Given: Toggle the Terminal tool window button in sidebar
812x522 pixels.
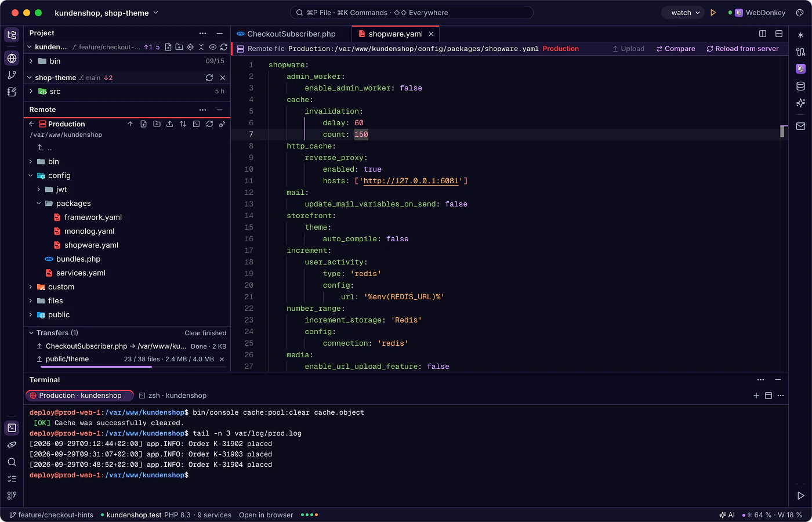Looking at the screenshot, I should point(12,428).
